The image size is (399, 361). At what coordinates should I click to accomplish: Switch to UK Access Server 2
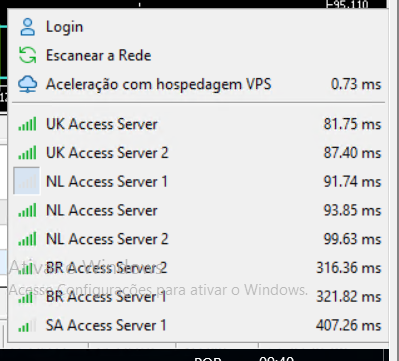(x=199, y=153)
